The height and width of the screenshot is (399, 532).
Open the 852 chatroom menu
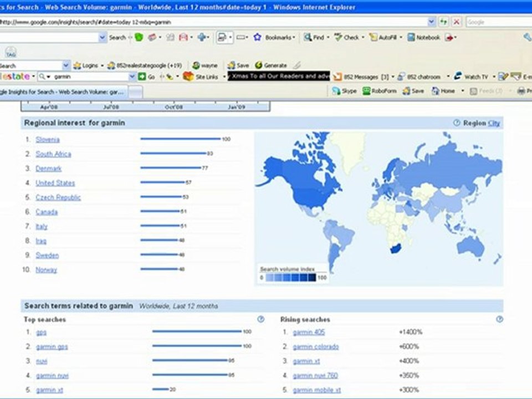(423, 77)
